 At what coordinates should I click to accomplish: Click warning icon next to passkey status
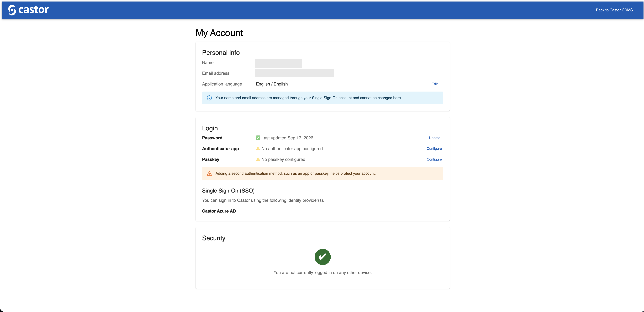tap(258, 159)
